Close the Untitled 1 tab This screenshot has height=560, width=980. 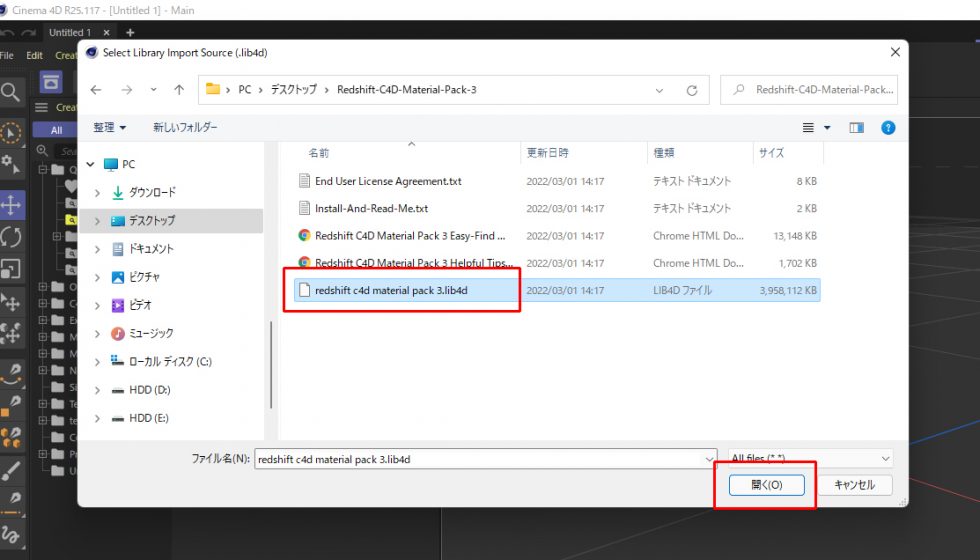(x=106, y=32)
